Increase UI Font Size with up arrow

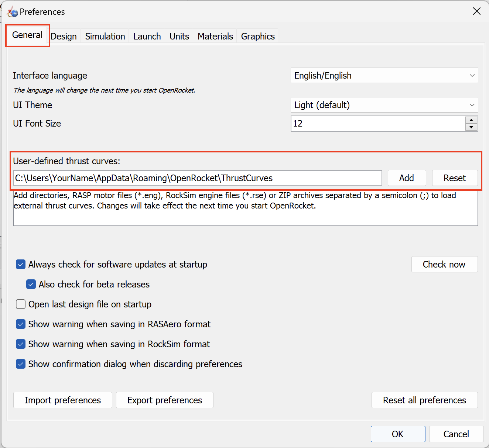coord(471,120)
